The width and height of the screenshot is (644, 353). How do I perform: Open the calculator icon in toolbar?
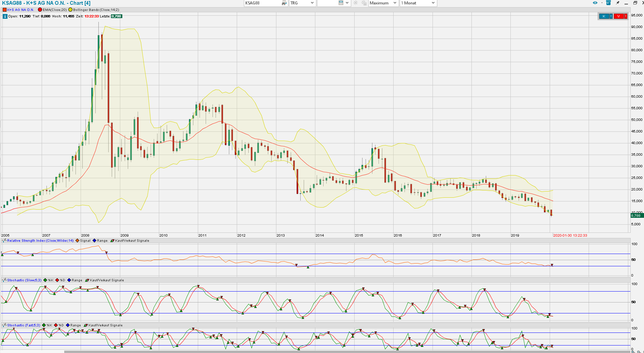(x=341, y=3)
